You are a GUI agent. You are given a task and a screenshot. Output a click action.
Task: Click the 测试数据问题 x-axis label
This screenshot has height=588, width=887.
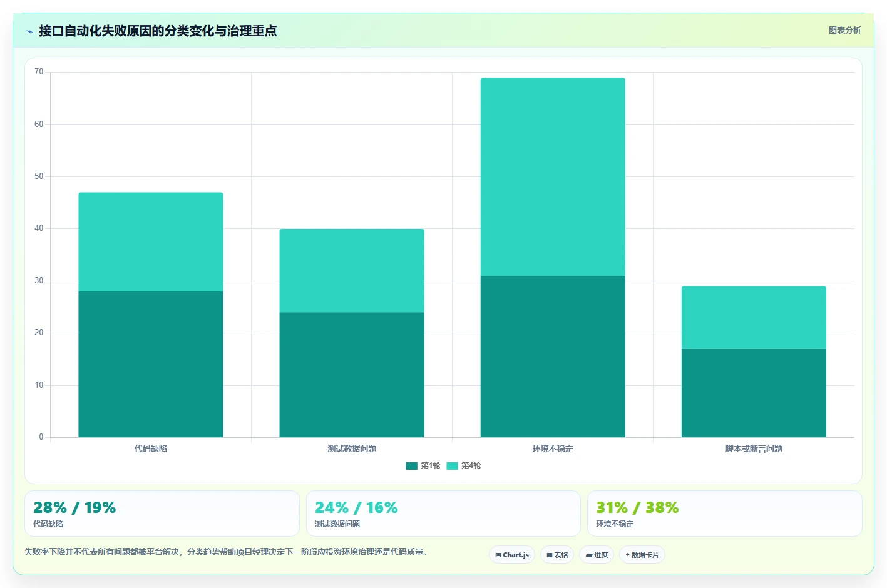tap(352, 449)
